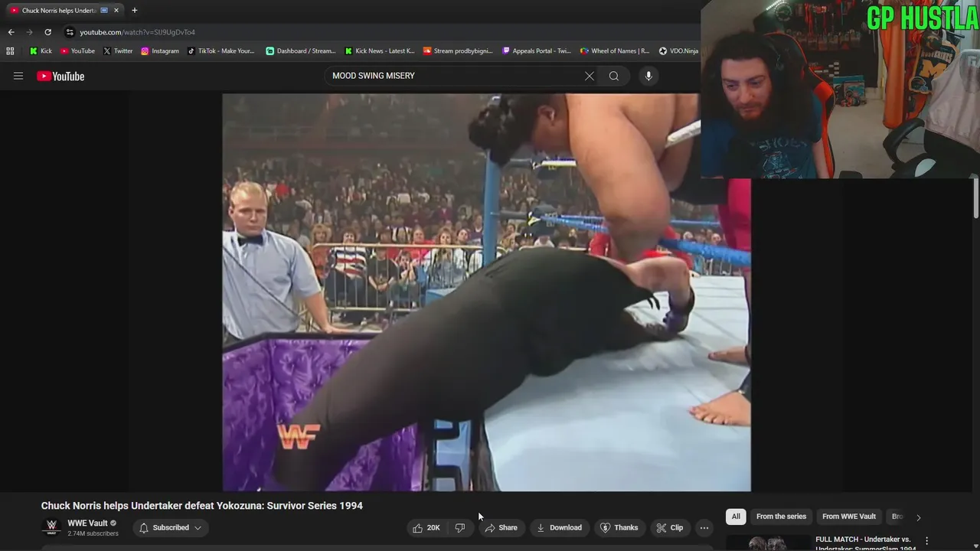Send Thanks to the creator
Viewport: 980px width, 551px height.
point(619,527)
